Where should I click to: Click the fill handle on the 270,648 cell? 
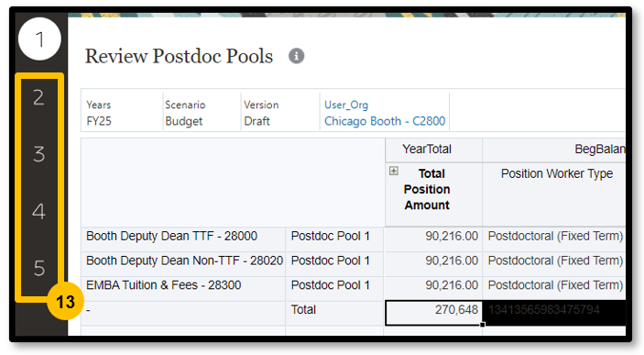482,325
